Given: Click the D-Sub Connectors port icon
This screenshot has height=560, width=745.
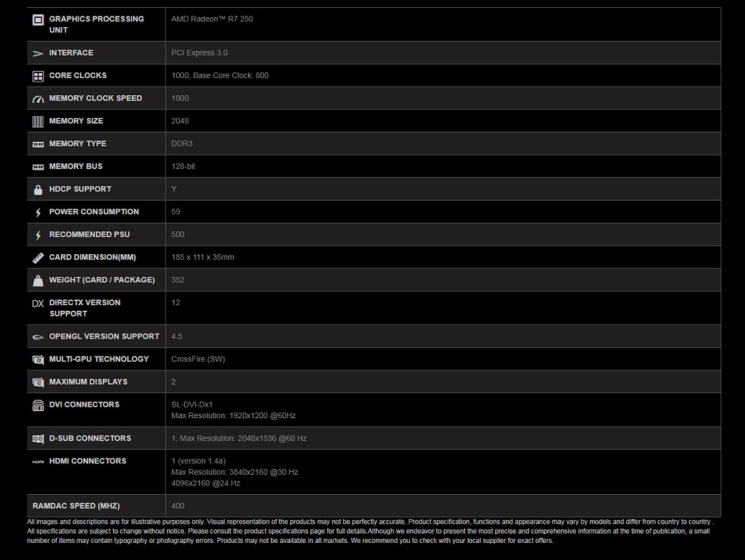Looking at the screenshot, I should (x=38, y=439).
